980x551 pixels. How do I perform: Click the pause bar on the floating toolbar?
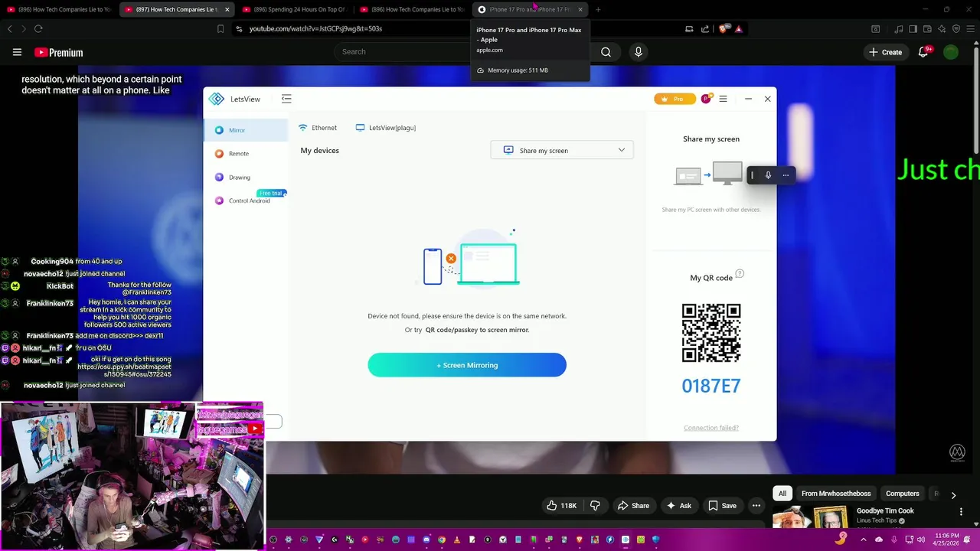(752, 175)
